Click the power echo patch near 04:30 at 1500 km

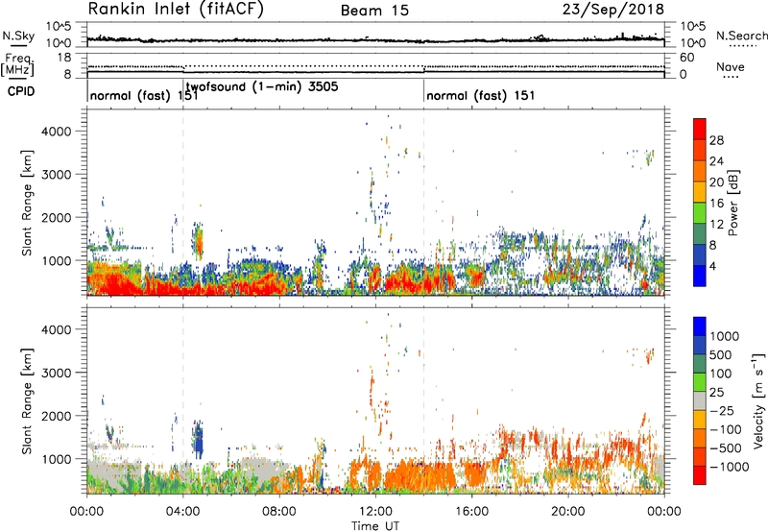[x=199, y=243]
